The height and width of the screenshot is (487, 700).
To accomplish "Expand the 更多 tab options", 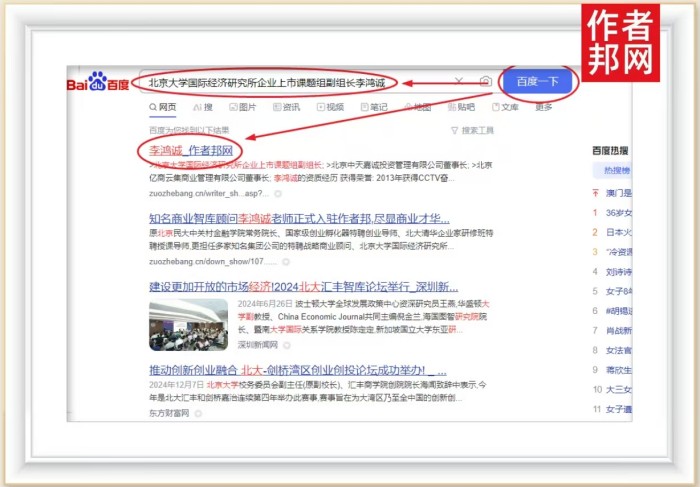I will tap(543, 107).
